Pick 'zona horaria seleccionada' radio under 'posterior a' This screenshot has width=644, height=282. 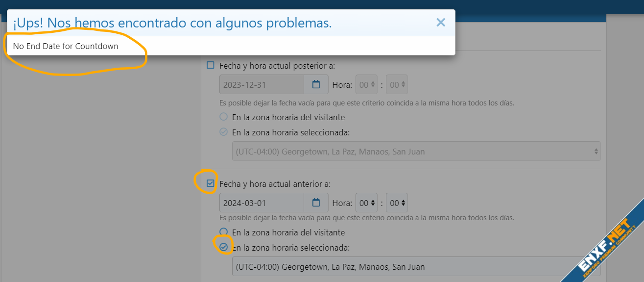click(x=224, y=132)
